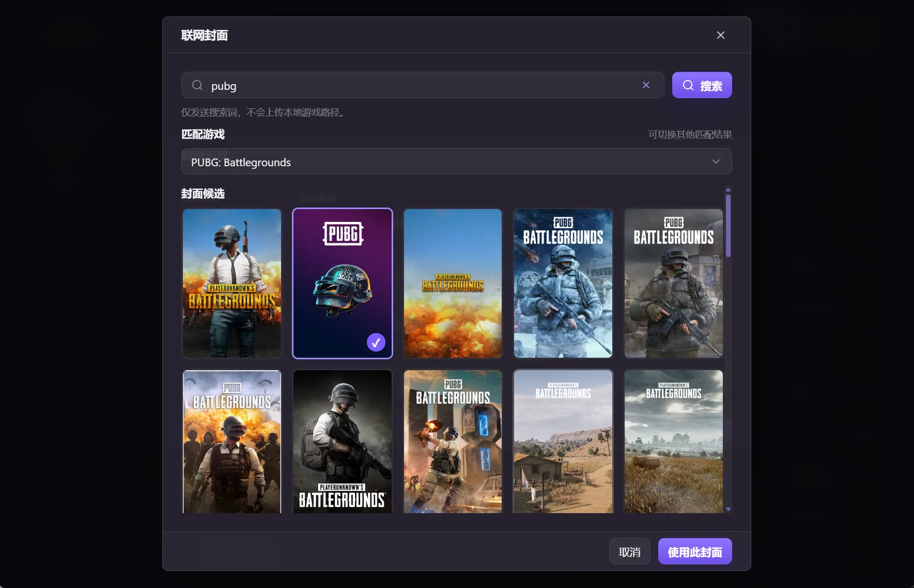
Task: Open the PUBG: Battlegrounds matched game dropdown
Action: (456, 162)
